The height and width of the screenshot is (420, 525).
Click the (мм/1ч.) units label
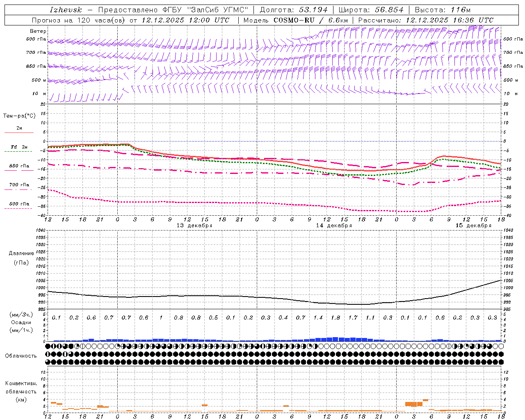pyautogui.click(x=21, y=330)
